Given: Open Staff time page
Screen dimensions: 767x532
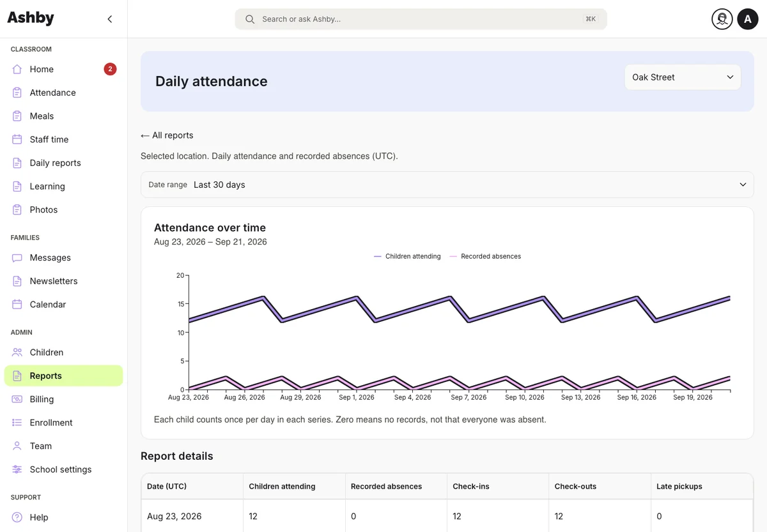Looking at the screenshot, I should [x=63, y=139].
